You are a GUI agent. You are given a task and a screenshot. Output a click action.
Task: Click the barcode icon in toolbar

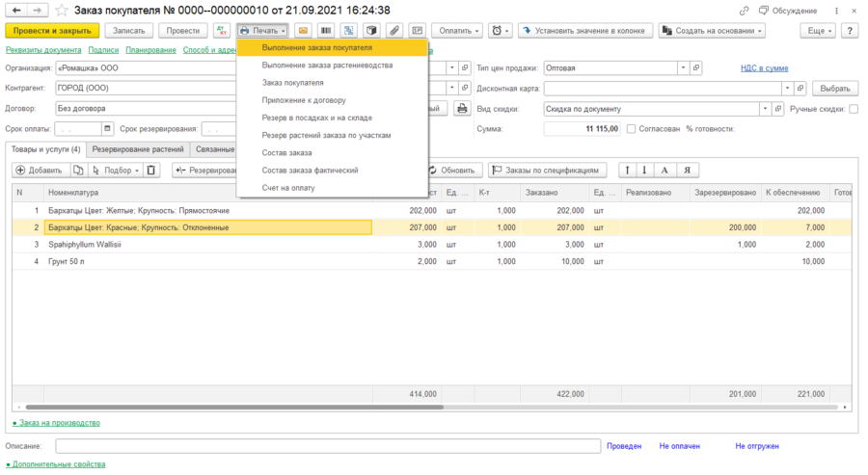coord(326,31)
